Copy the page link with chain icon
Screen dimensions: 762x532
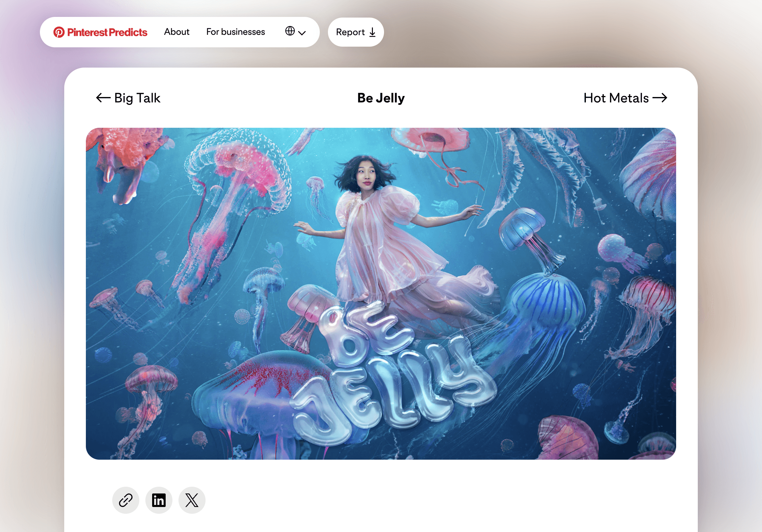126,500
